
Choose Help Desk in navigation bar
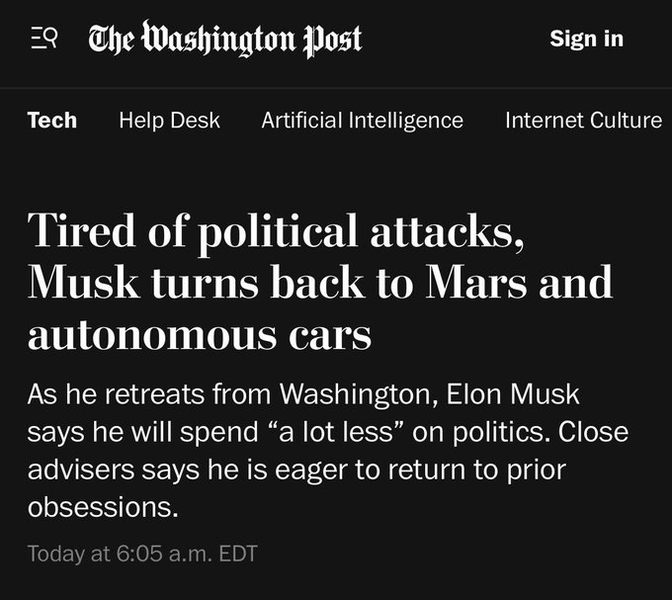pyautogui.click(x=169, y=120)
